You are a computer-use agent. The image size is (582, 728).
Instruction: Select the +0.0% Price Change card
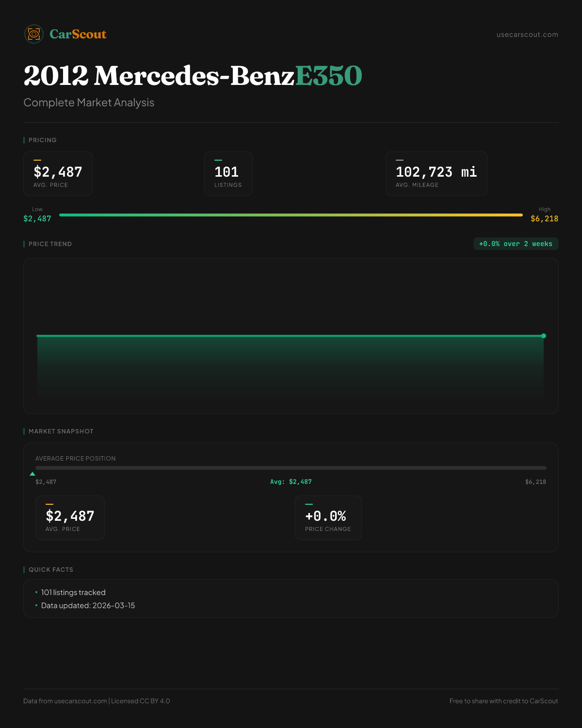(x=328, y=518)
